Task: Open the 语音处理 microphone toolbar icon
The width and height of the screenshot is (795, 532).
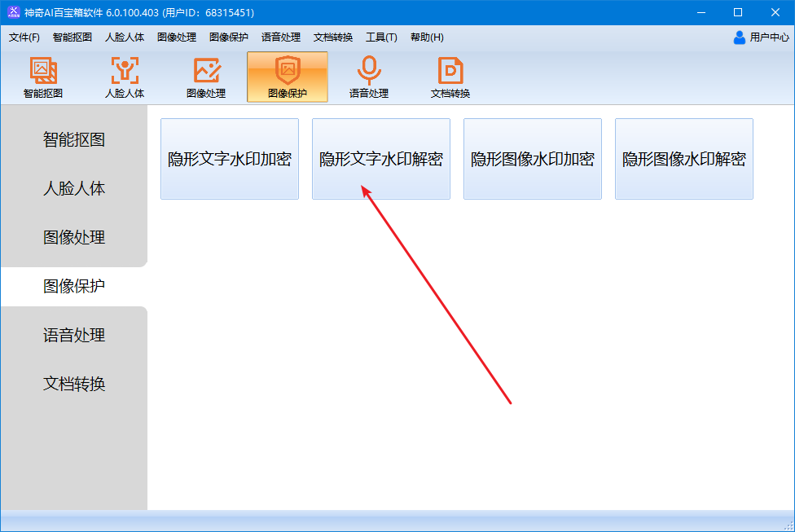Action: pyautogui.click(x=369, y=77)
